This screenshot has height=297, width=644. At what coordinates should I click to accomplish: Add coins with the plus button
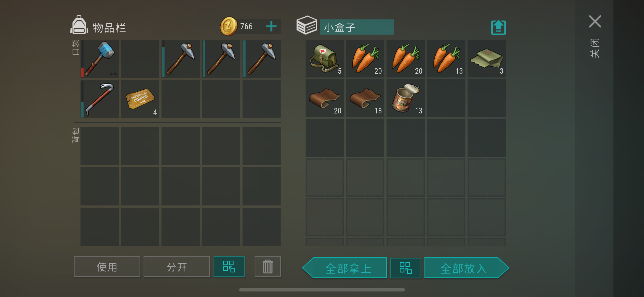click(x=271, y=26)
